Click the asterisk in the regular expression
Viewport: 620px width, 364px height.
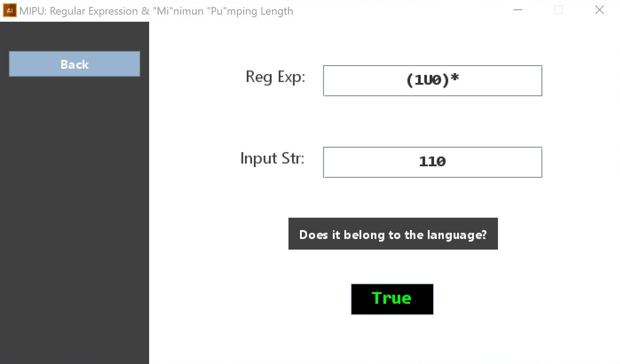[x=454, y=79]
